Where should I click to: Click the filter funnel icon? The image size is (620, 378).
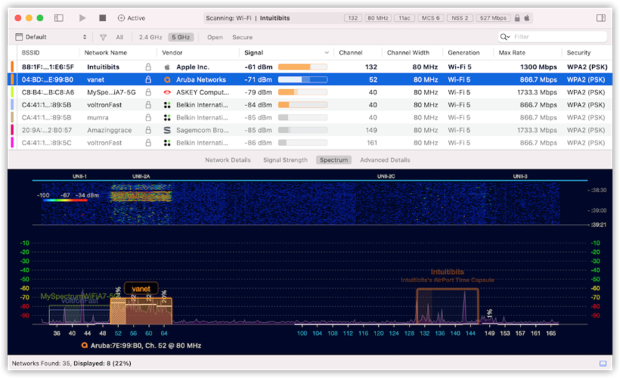click(103, 37)
